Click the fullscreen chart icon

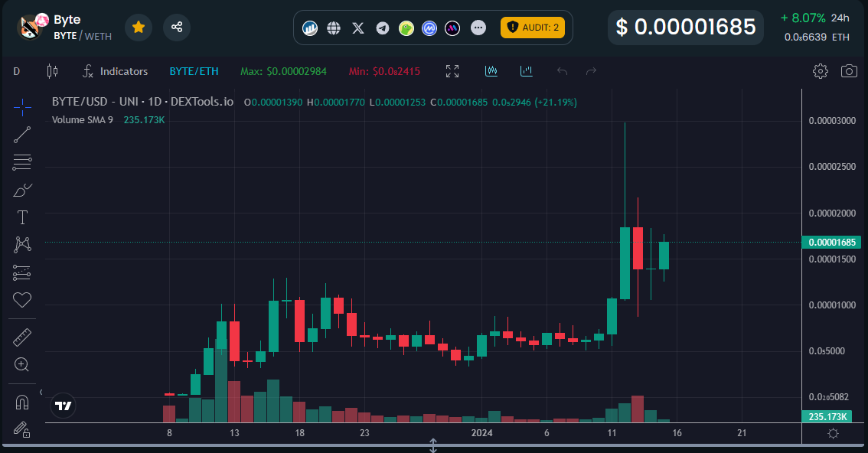point(452,71)
